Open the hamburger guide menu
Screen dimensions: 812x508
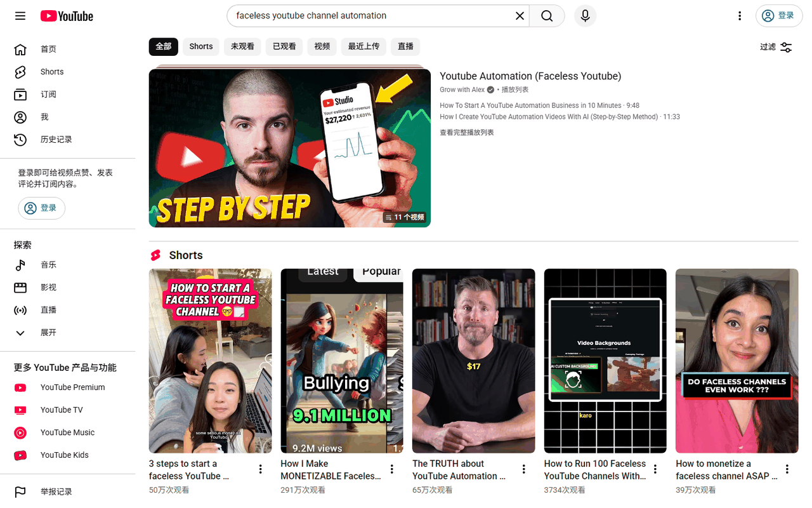coord(20,16)
